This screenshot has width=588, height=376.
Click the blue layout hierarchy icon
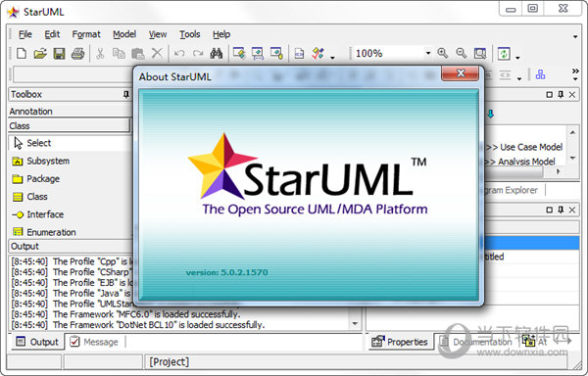point(540,74)
